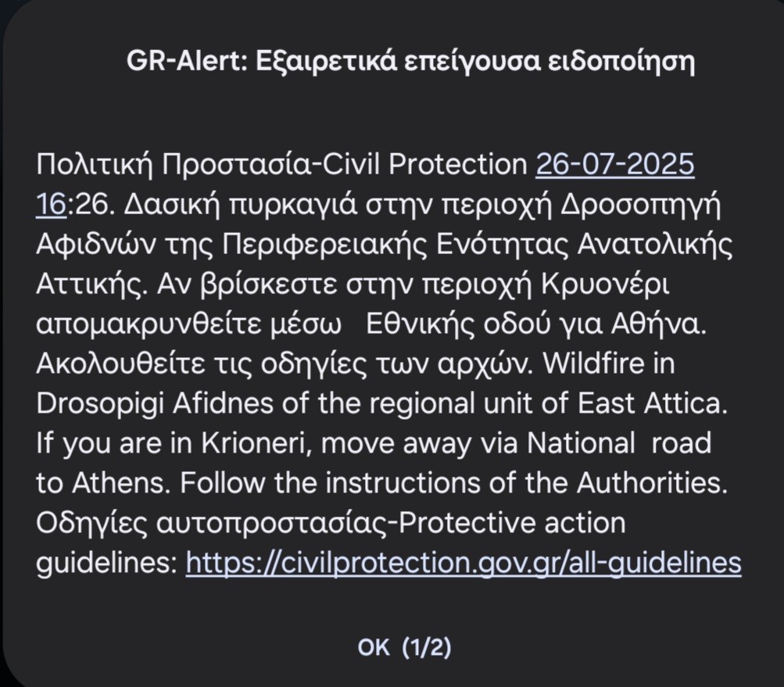Click the Greek word "Αφιδνών"
The width and height of the screenshot is (784, 687).
click(98, 245)
